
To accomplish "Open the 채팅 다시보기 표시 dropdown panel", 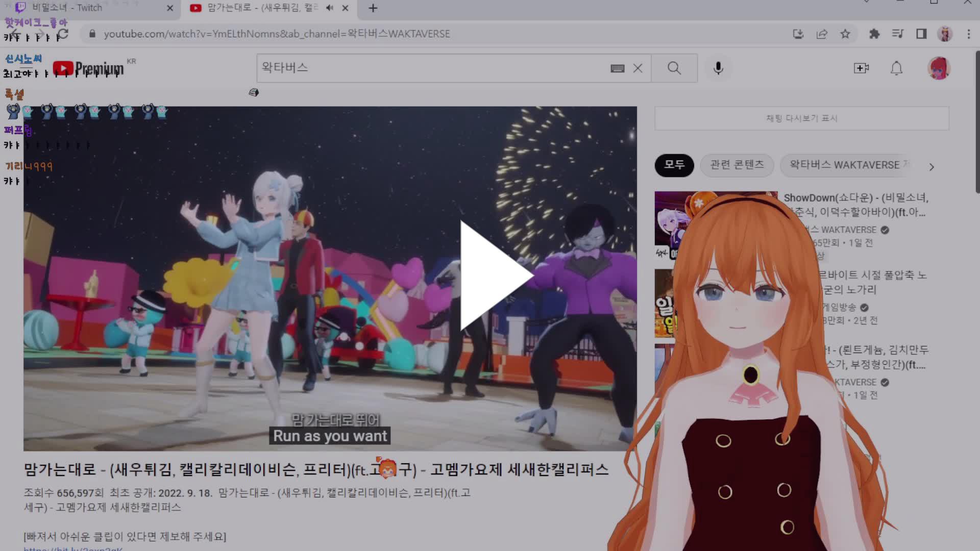I will 802,118.
